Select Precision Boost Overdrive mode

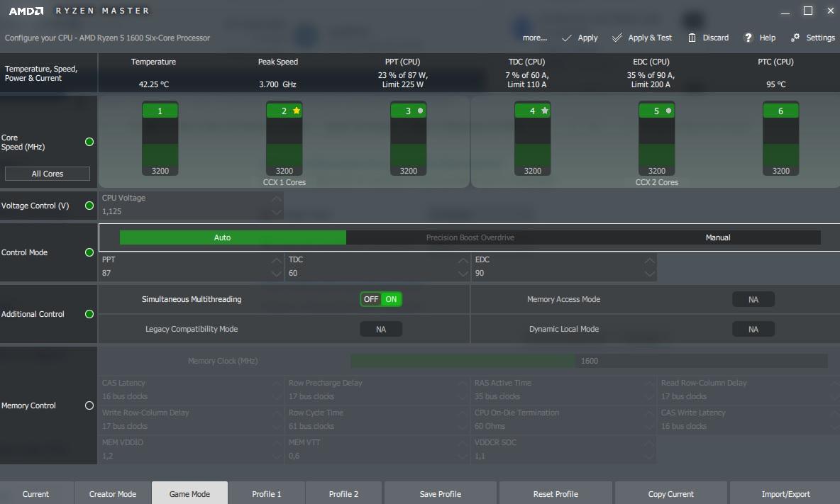coord(470,237)
